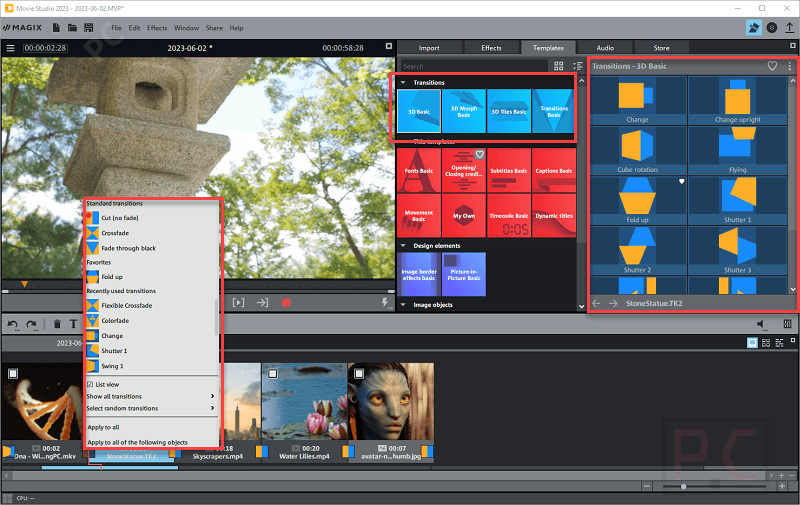Select the storyboard mode view icon
800x505 pixels.
(752, 343)
